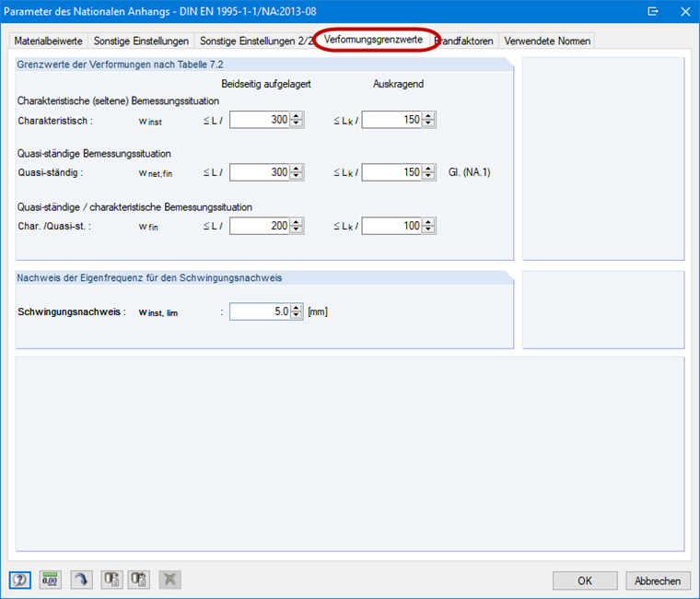The image size is (700, 599).
Task: Increase w net,fin Lk/ limit with up arrow
Action: [x=428, y=169]
